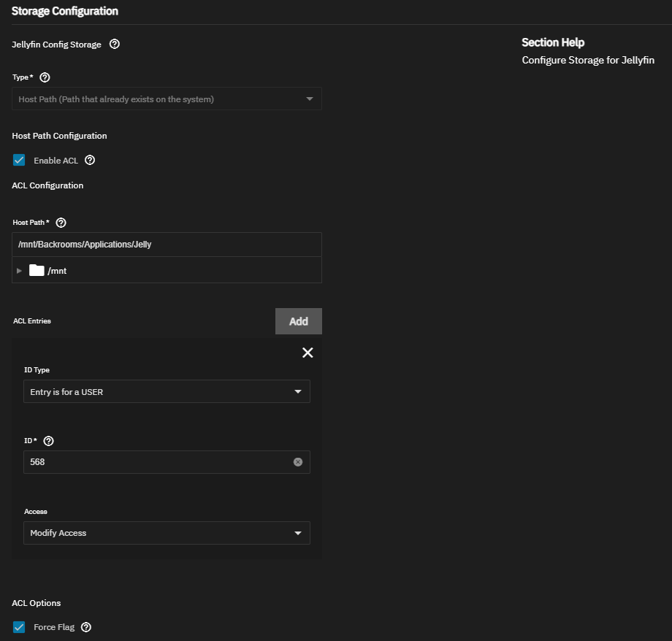Open the ID Type dropdown
Image resolution: width=672 pixels, height=641 pixels.
[x=167, y=392]
